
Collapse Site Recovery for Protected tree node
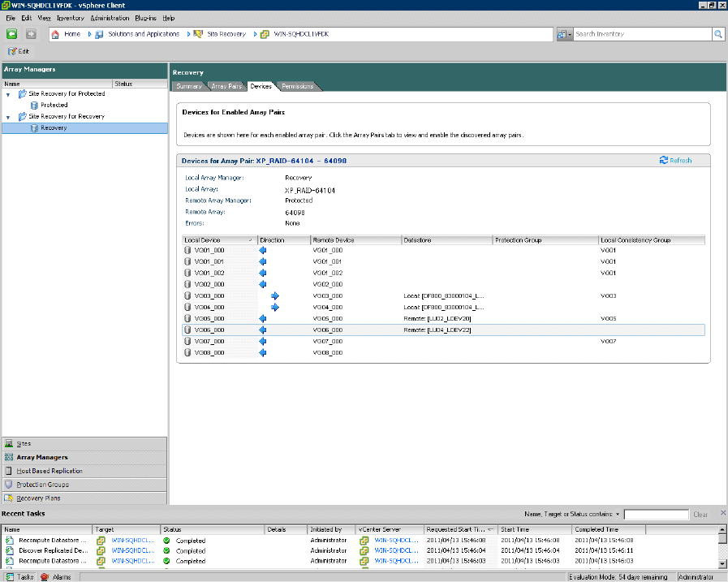pos(9,94)
